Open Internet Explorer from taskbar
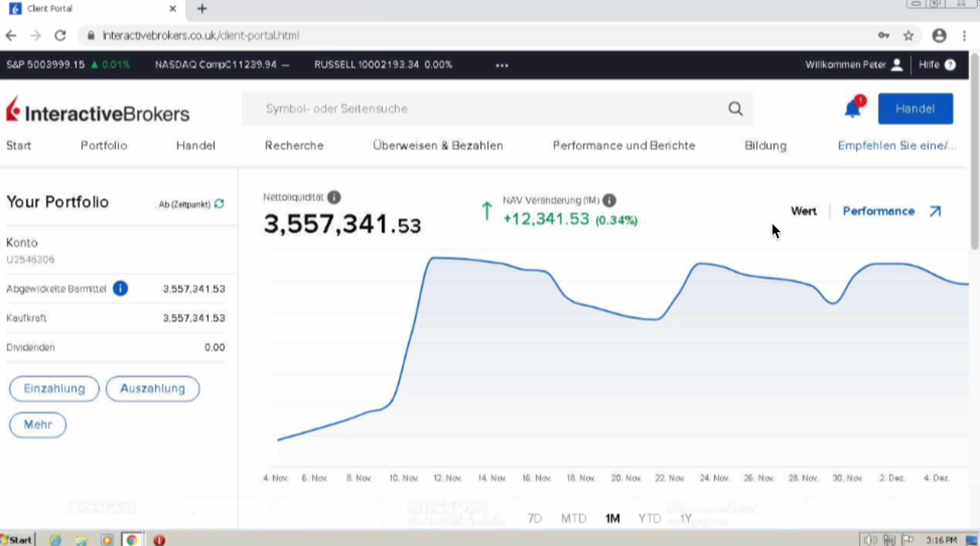The width and height of the screenshot is (980, 546). [56, 539]
